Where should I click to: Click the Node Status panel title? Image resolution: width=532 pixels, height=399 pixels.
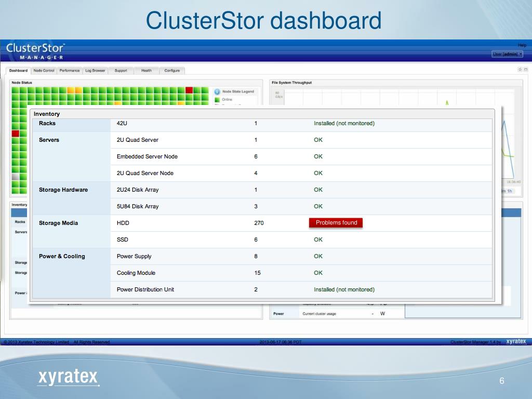[22, 83]
